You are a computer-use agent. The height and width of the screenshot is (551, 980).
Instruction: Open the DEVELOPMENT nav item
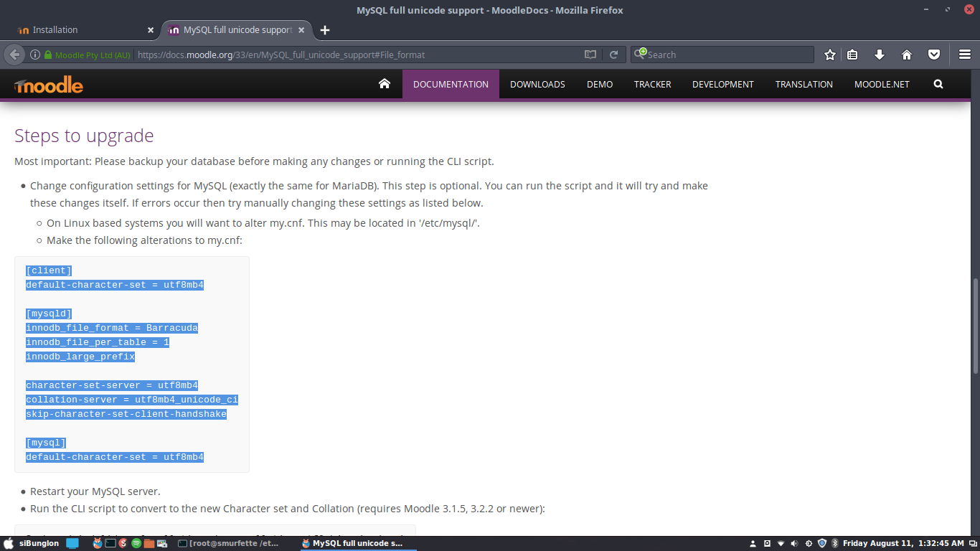[x=723, y=84]
